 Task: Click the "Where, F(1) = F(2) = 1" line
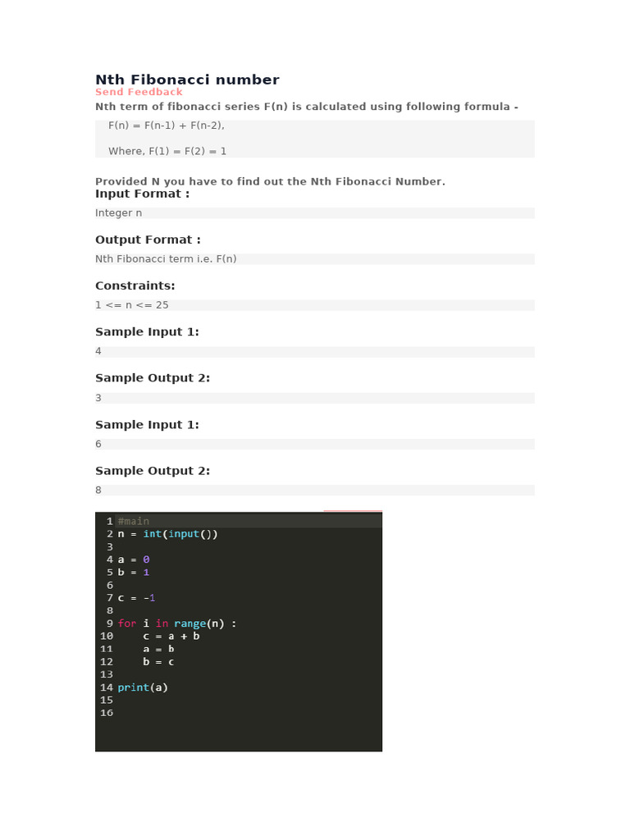(167, 151)
